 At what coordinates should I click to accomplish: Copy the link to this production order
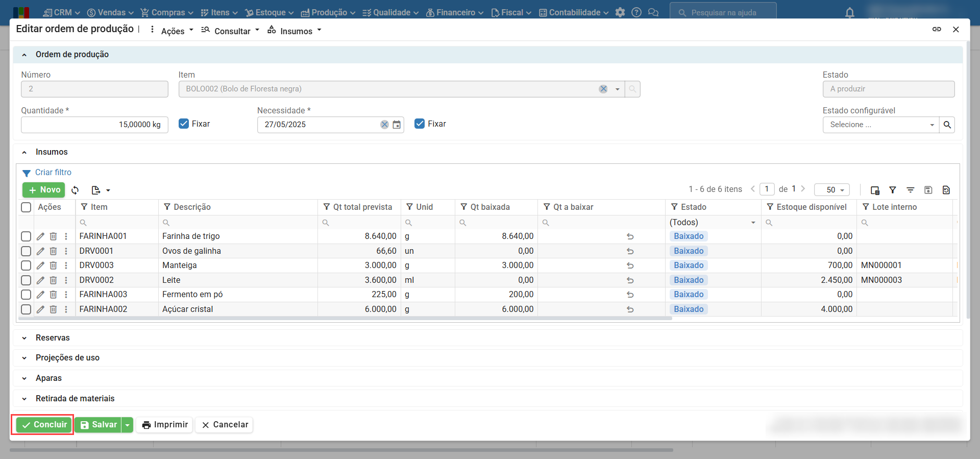[937, 29]
